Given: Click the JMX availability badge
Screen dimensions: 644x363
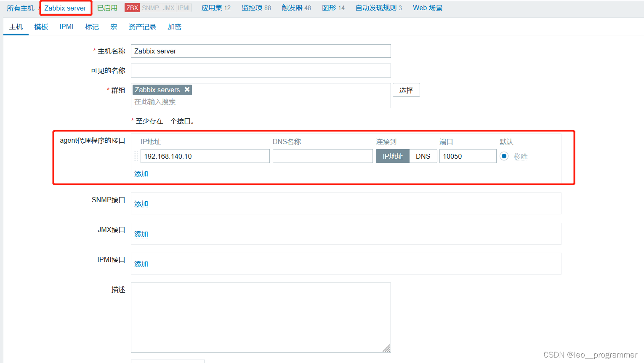Looking at the screenshot, I should coord(168,8).
